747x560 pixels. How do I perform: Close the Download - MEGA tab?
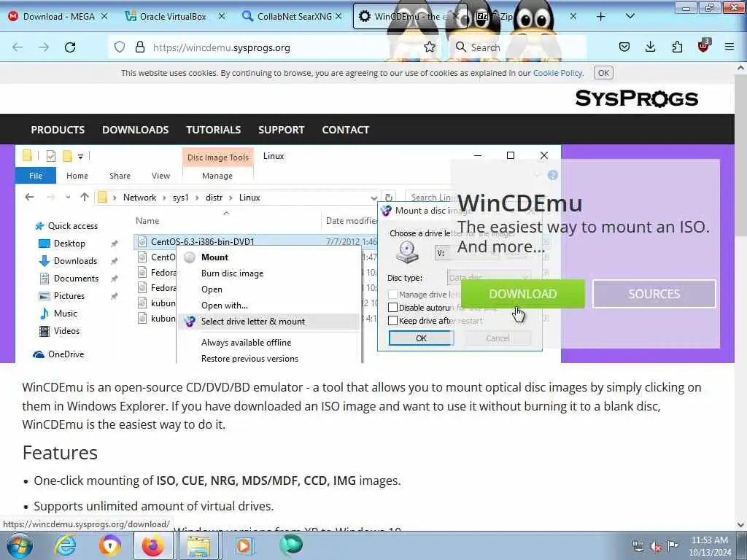(x=104, y=17)
